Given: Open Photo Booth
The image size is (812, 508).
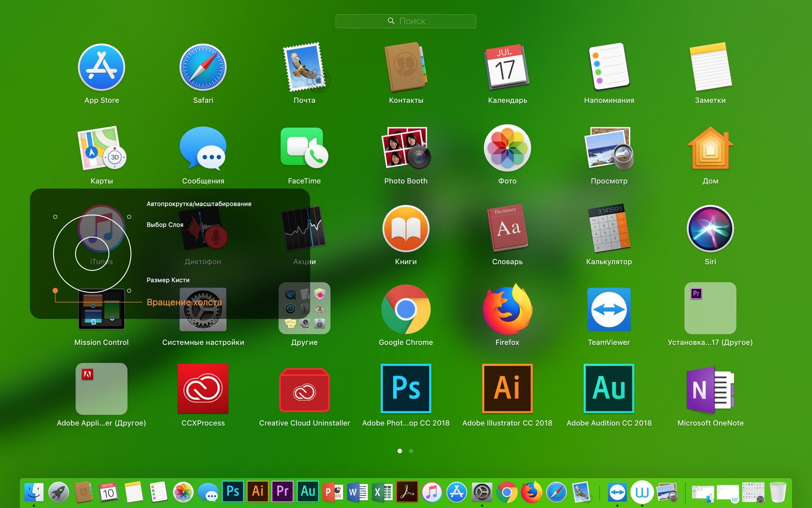Looking at the screenshot, I should 406,148.
